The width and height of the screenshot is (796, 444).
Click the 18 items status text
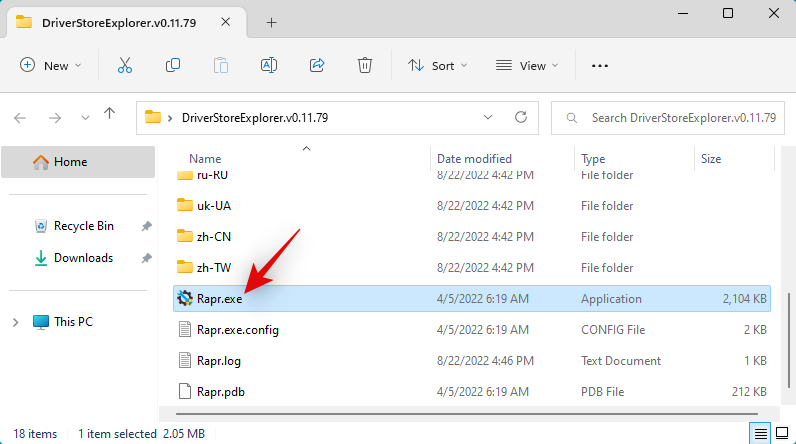[x=35, y=434]
